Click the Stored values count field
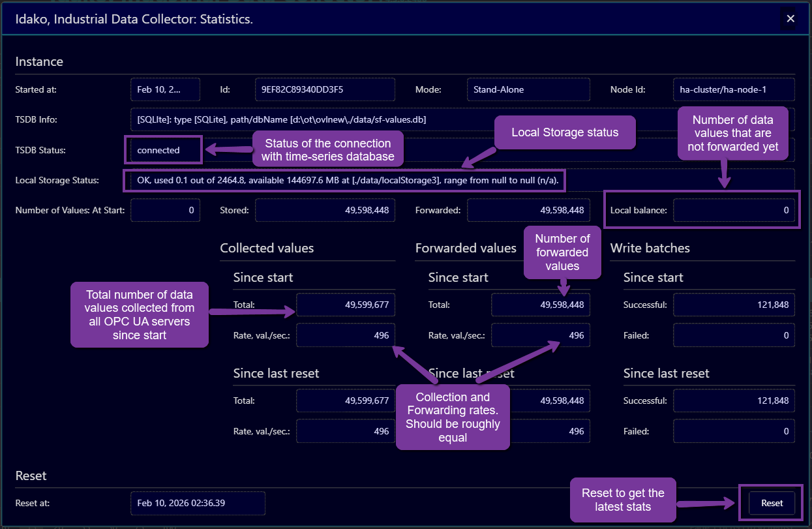Image resolution: width=812 pixels, height=529 pixels. coord(325,211)
